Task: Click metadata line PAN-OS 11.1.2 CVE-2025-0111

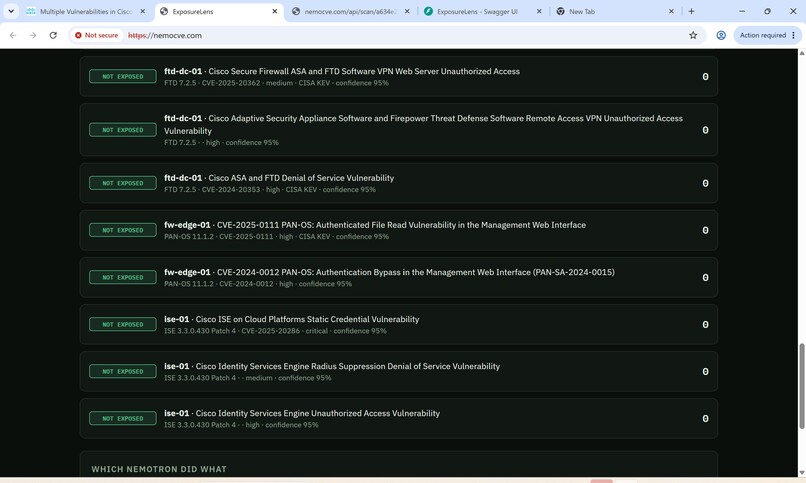Action: pos(276,237)
